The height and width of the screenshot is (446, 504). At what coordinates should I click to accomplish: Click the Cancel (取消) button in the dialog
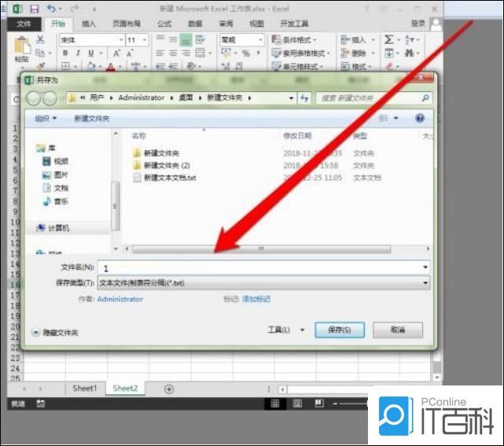click(398, 330)
